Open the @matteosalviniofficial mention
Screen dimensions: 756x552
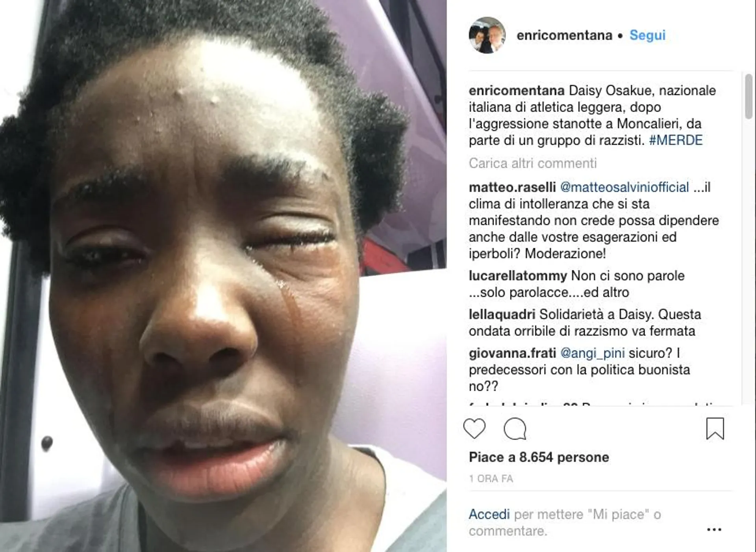[624, 187]
